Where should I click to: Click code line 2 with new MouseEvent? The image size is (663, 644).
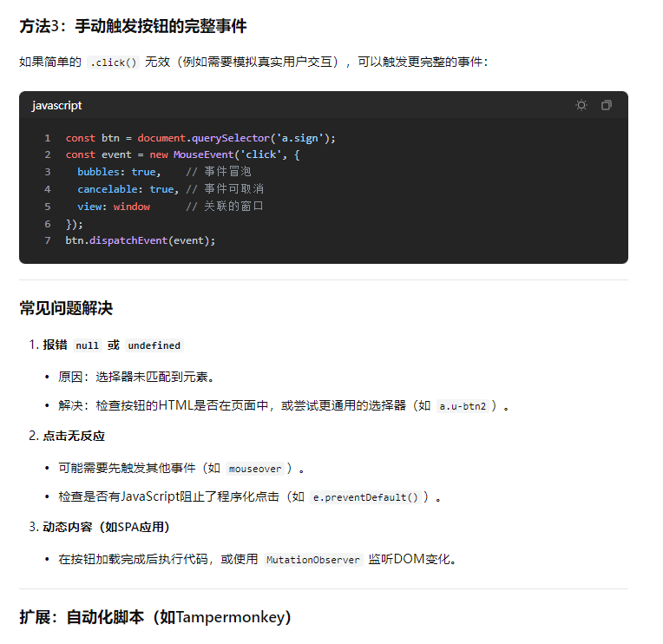coord(182,154)
